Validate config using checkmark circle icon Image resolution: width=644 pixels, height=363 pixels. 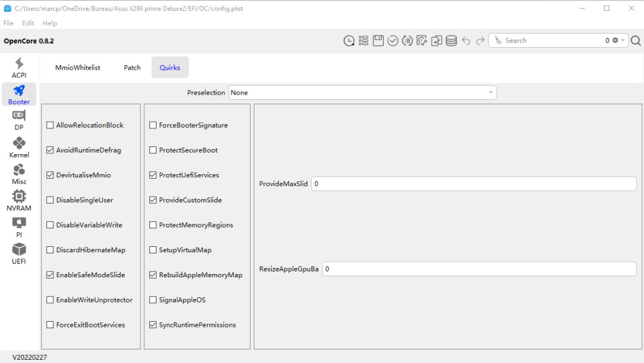point(393,41)
